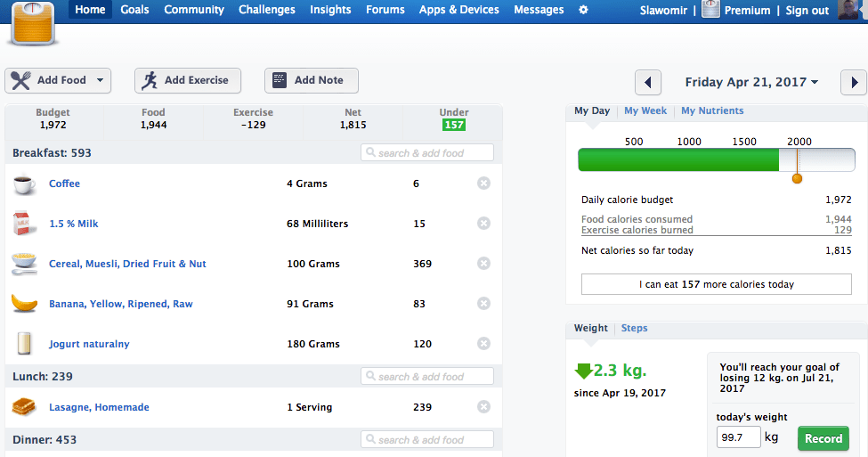Open the Insights menu
868x457 pixels.
point(330,10)
